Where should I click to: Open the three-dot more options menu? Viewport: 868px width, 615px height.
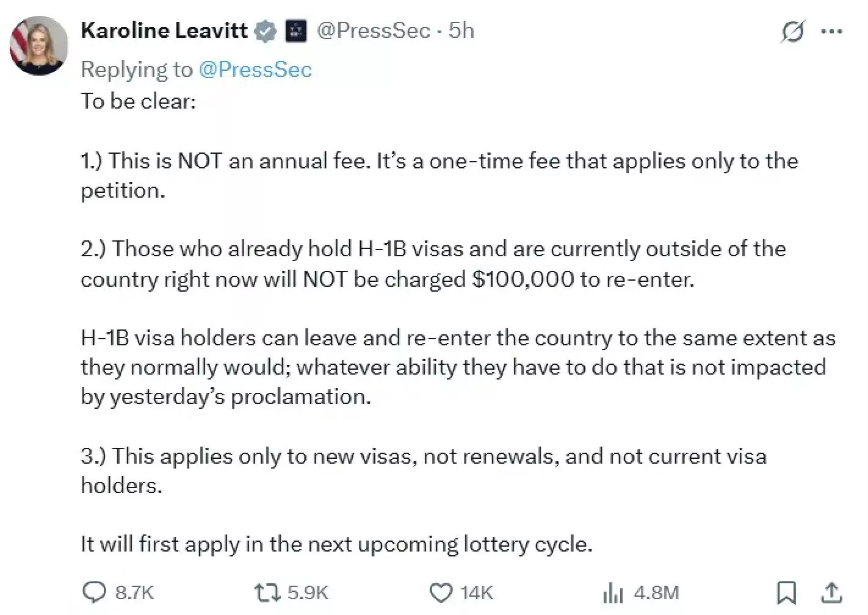831,31
